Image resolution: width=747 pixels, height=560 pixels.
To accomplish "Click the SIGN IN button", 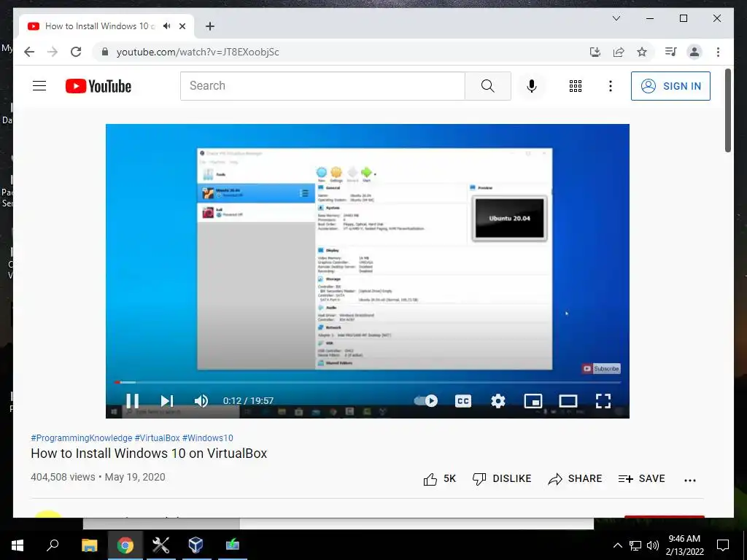I will pos(671,86).
